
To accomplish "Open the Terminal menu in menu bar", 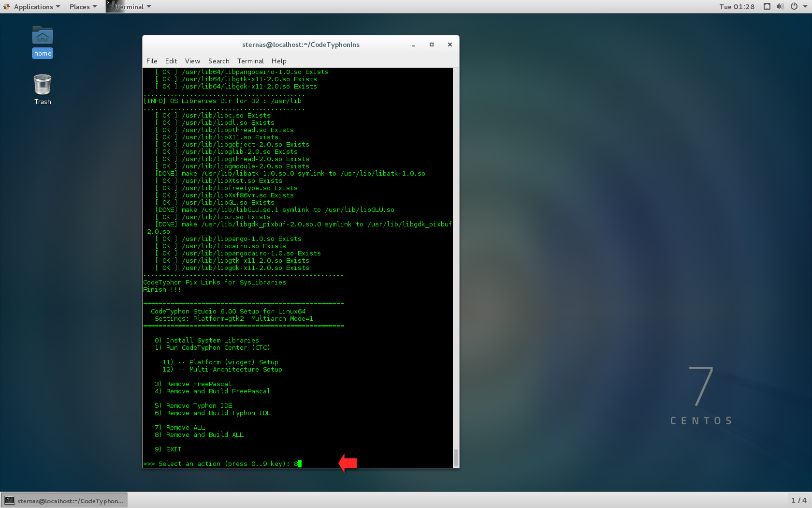I will [250, 61].
